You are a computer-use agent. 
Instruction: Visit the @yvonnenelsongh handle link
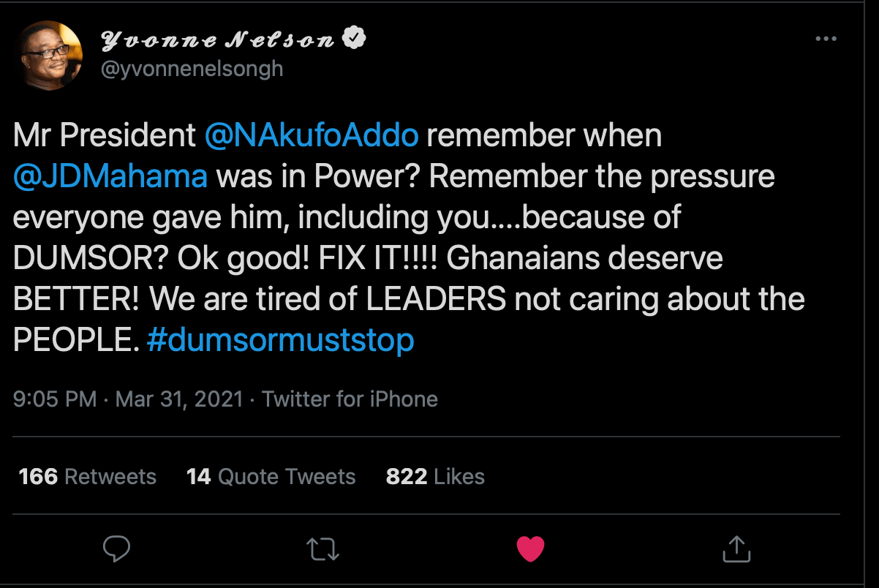pos(192,69)
